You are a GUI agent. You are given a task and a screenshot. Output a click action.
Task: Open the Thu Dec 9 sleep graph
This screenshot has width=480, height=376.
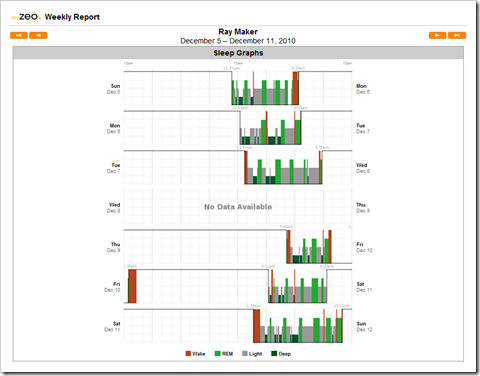(x=238, y=246)
